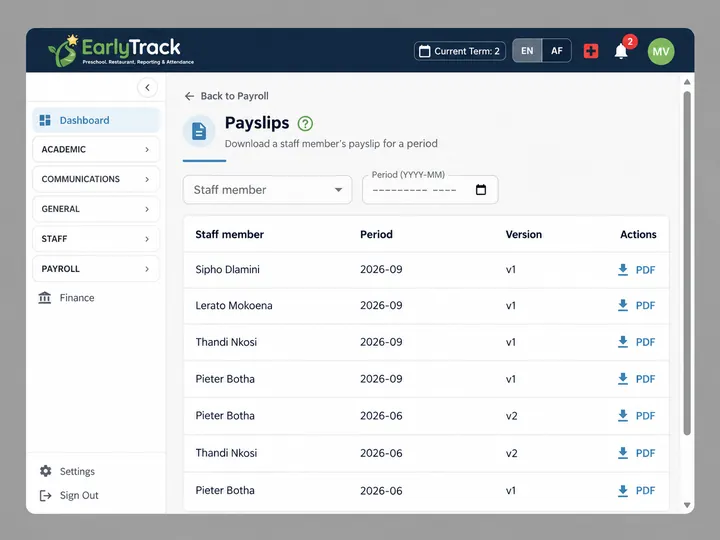This screenshot has height=540, width=720.
Task: Open Finance in the sidebar
Action: pos(67,298)
